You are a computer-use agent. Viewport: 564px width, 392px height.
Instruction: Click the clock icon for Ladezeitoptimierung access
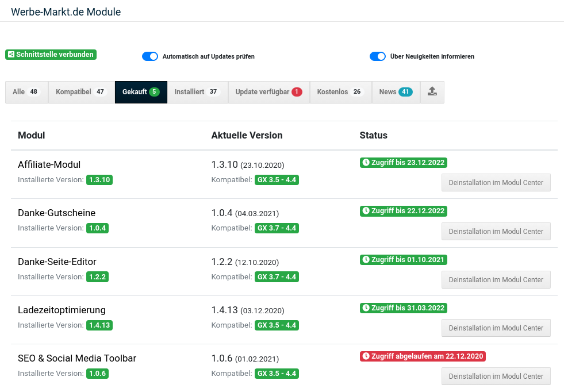click(366, 308)
